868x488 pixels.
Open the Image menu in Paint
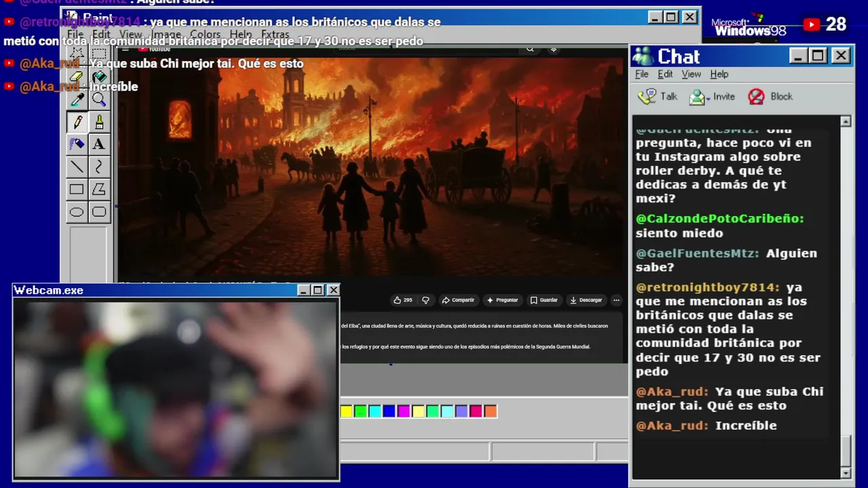point(166,35)
